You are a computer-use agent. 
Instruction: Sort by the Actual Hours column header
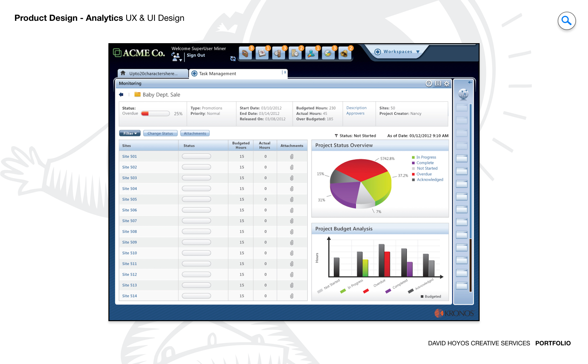tap(265, 145)
